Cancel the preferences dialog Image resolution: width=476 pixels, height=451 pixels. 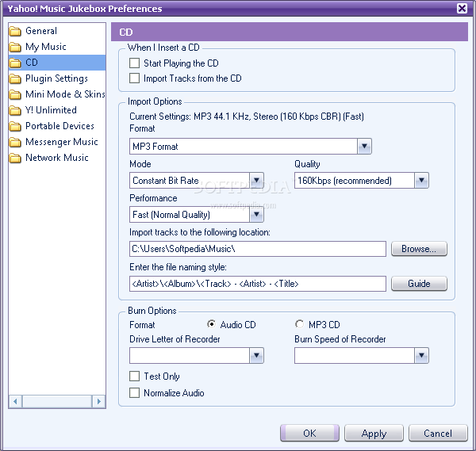coord(438,433)
